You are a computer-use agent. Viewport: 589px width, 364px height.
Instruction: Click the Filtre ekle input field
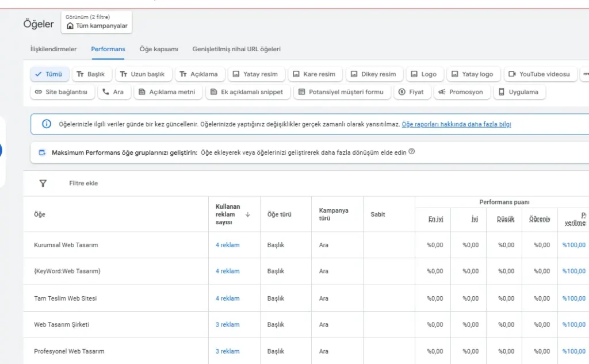pyautogui.click(x=84, y=183)
